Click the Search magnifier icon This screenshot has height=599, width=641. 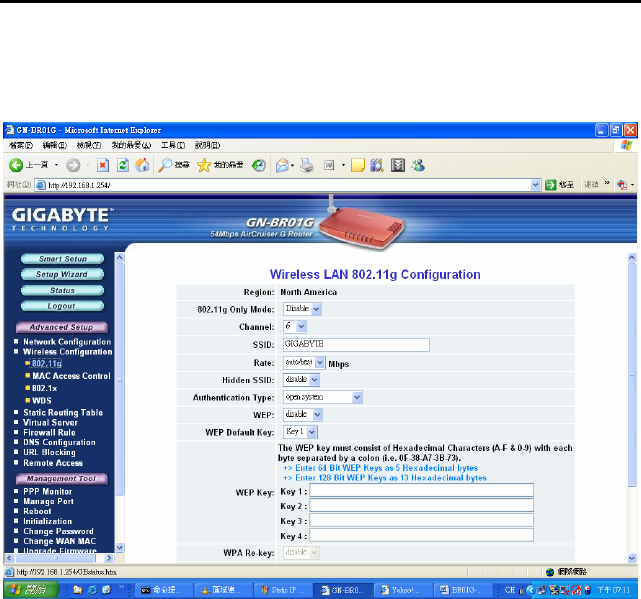[x=165, y=165]
